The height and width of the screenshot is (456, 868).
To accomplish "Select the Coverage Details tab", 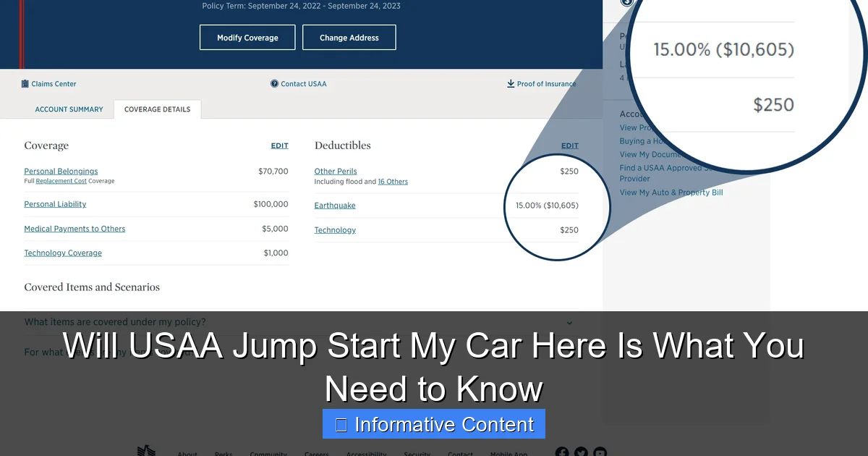I will click(x=157, y=109).
